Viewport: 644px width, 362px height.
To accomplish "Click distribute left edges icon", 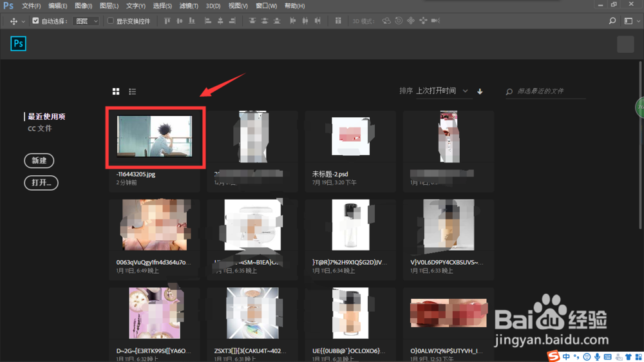I will pyautogui.click(x=293, y=21).
